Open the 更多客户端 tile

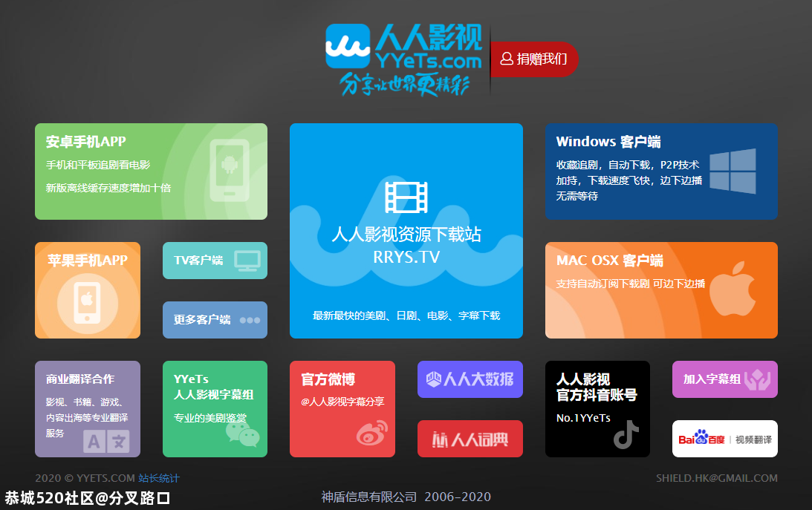pos(215,320)
